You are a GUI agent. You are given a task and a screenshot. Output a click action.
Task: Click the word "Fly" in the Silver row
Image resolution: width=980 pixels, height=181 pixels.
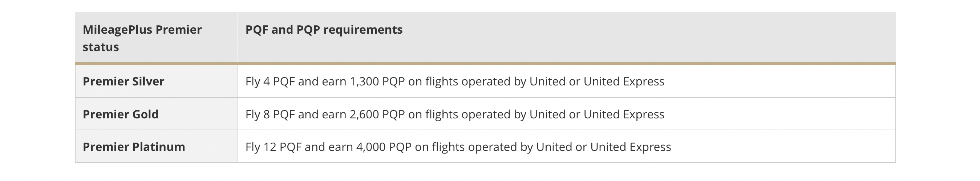[x=252, y=81]
